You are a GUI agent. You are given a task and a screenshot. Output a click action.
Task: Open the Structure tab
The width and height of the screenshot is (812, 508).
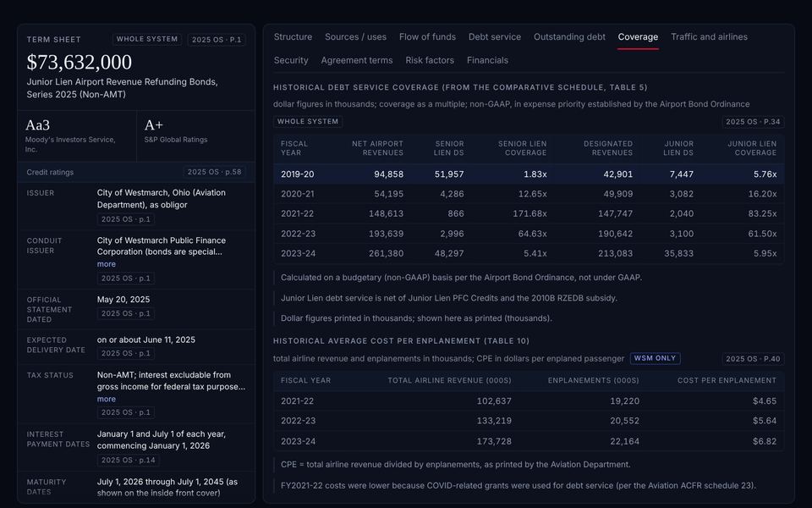(x=293, y=36)
